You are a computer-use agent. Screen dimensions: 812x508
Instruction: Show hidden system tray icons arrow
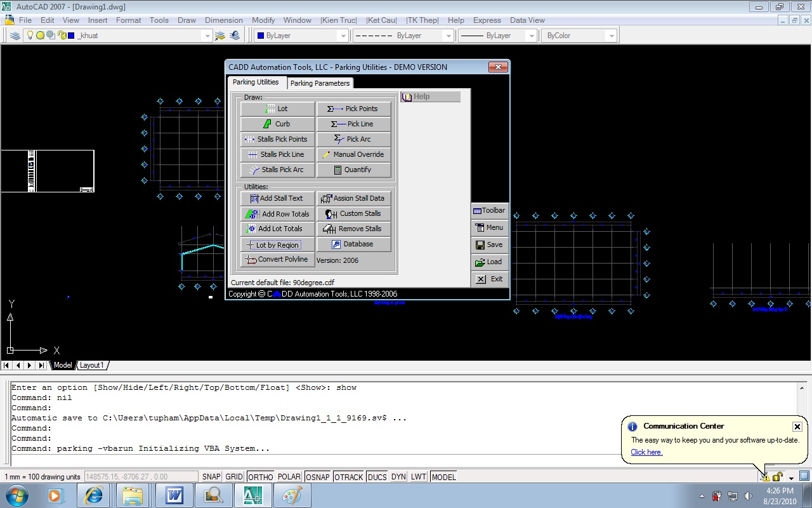(x=702, y=495)
